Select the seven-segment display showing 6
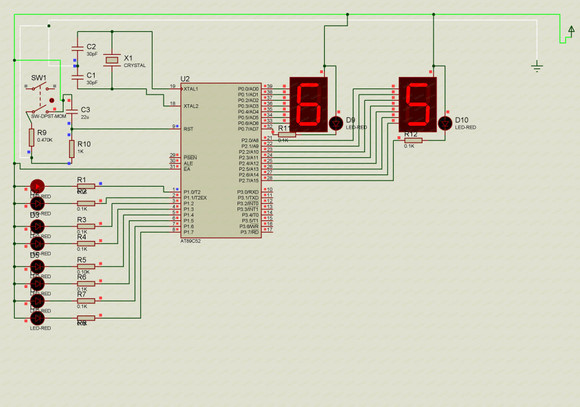Viewport: 580px width, 407px height. click(308, 104)
